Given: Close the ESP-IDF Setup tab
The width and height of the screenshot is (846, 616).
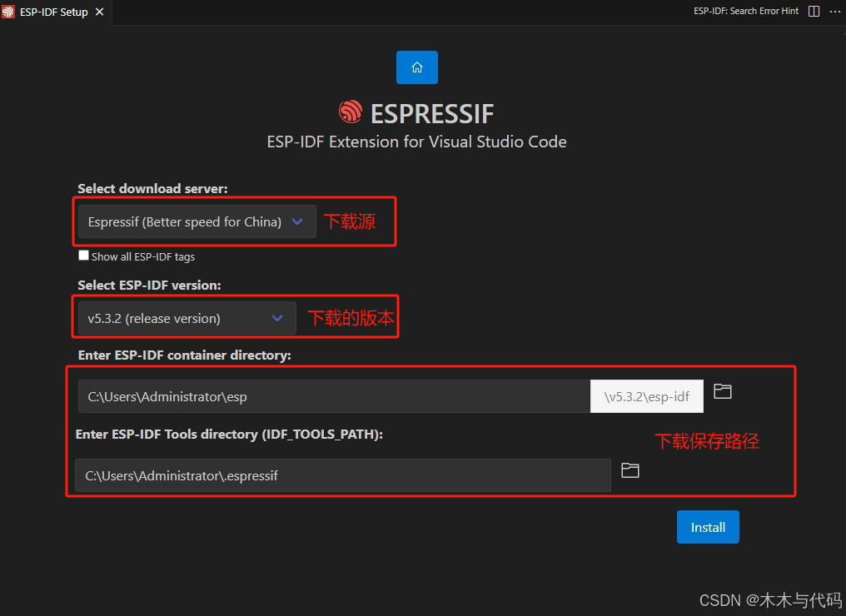Looking at the screenshot, I should tap(99, 12).
